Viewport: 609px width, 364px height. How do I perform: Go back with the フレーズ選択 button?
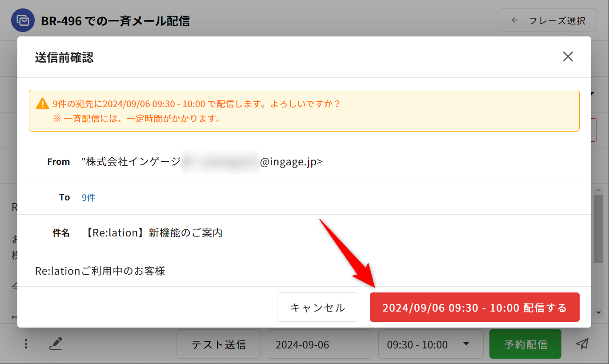pos(548,20)
